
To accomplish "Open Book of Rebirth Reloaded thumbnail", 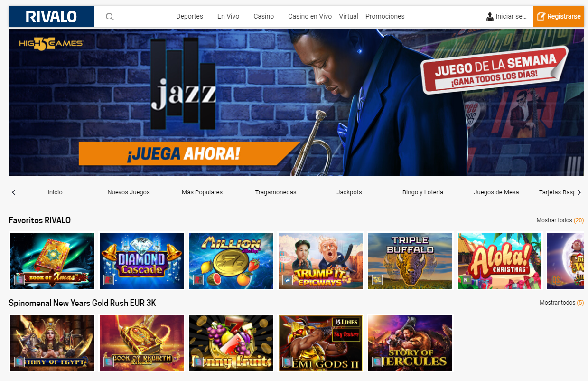I will click(141, 343).
